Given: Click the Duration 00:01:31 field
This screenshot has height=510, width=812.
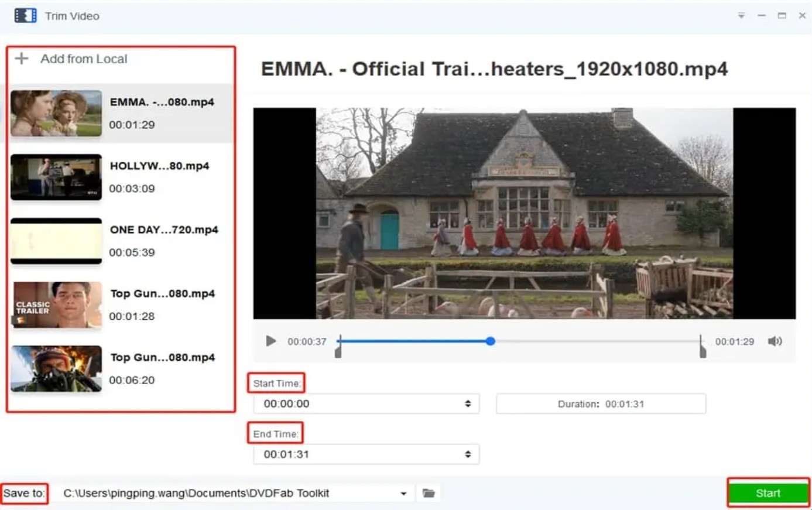Looking at the screenshot, I should coord(601,404).
